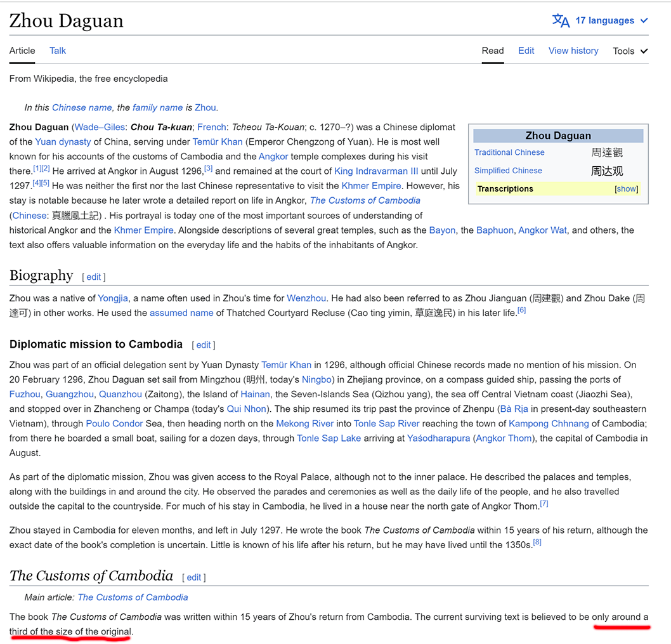Click the Zhou Daguan infobox title
The image size is (671, 644).
point(558,136)
